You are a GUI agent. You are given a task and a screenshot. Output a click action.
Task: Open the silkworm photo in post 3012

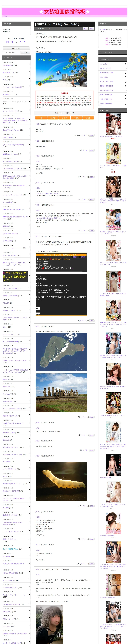tap(61, 482)
